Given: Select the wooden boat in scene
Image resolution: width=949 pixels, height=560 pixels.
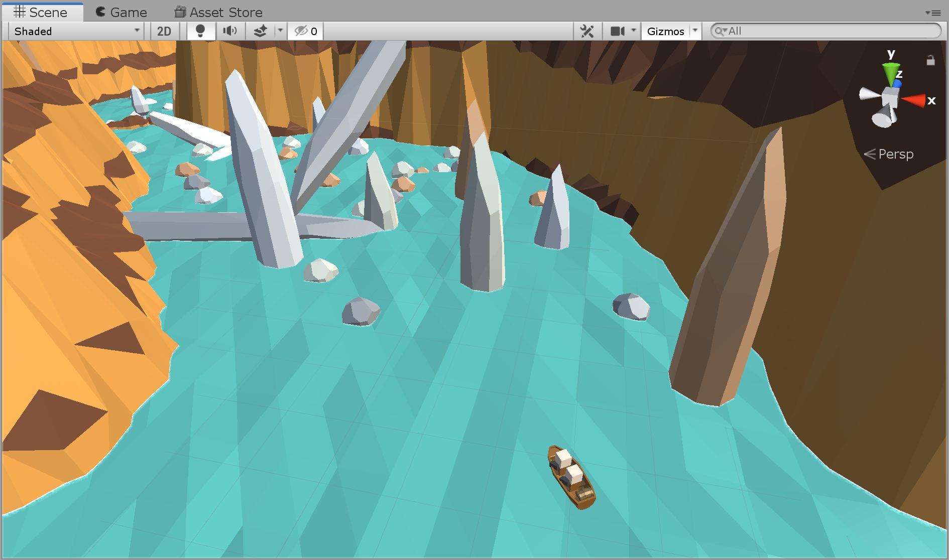Looking at the screenshot, I should (572, 477).
